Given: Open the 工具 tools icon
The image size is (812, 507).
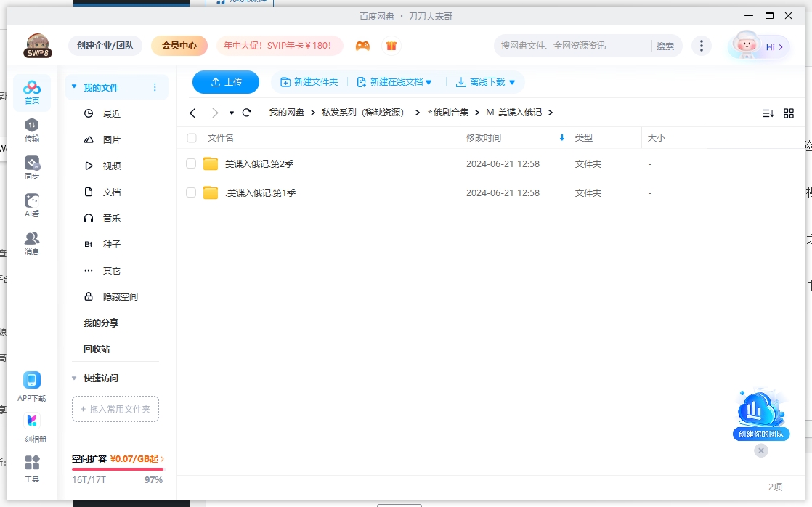Looking at the screenshot, I should [x=32, y=469].
